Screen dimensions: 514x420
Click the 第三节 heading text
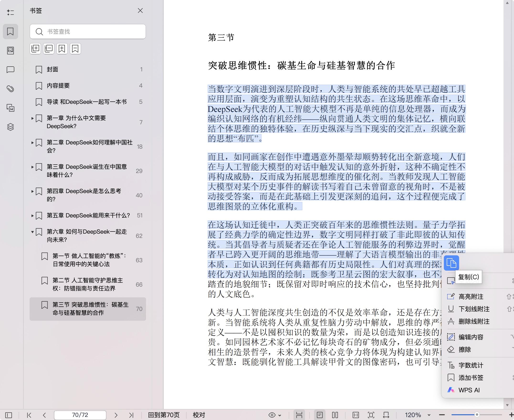click(221, 37)
